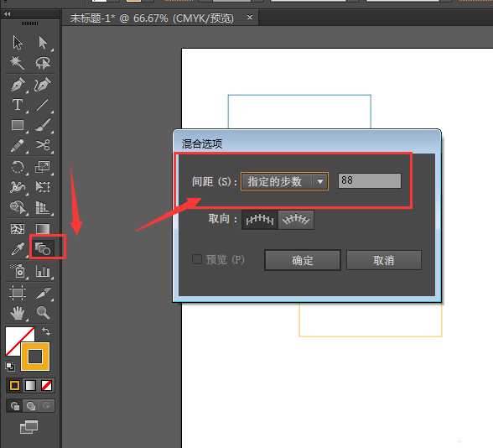
Task: Switch to 未标题-1 document tab
Action: point(152,18)
